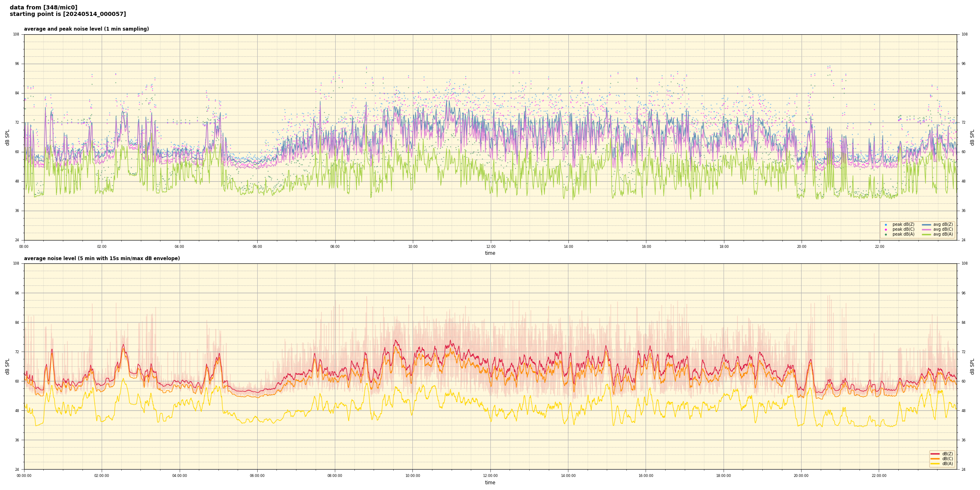Click the avg dB(A) legend line

click(927, 234)
